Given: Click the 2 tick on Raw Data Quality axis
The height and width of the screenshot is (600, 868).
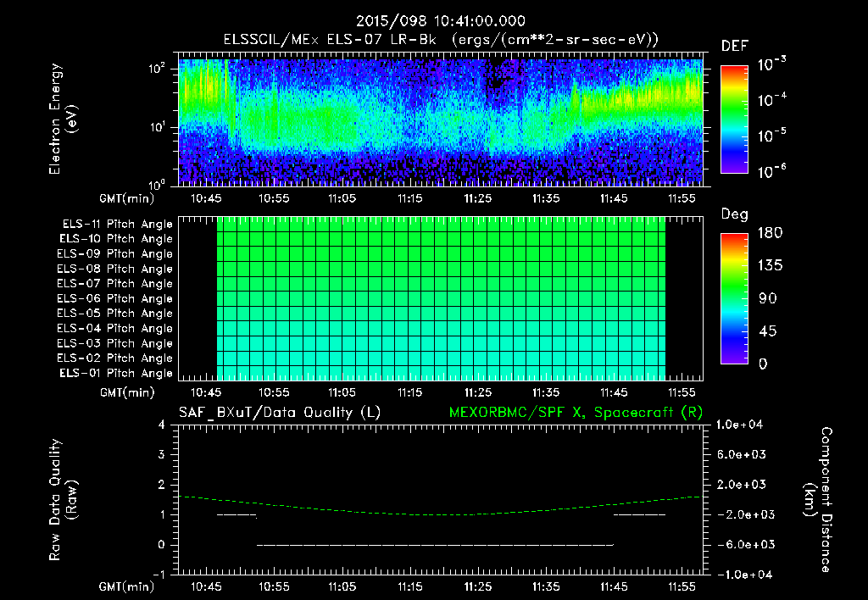Looking at the screenshot, I should point(162,484).
